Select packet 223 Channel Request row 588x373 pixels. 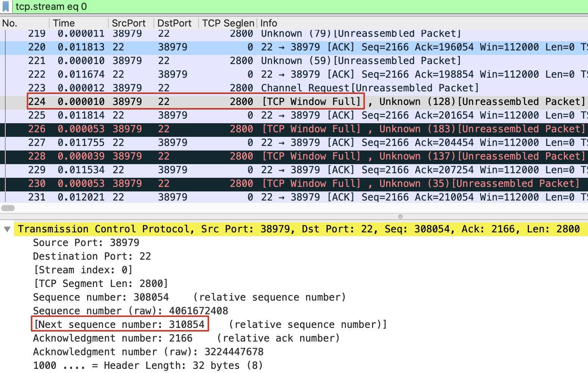click(265, 88)
